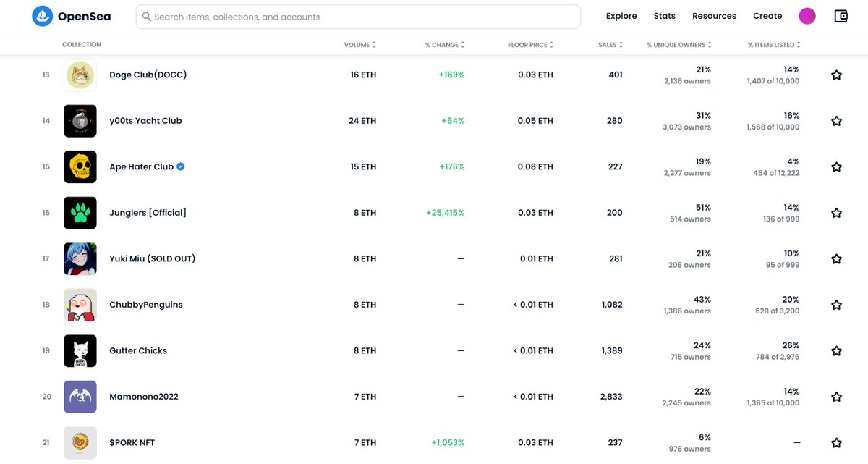Open the purple account avatar
Screen dimensions: 868x464
(x=807, y=16)
